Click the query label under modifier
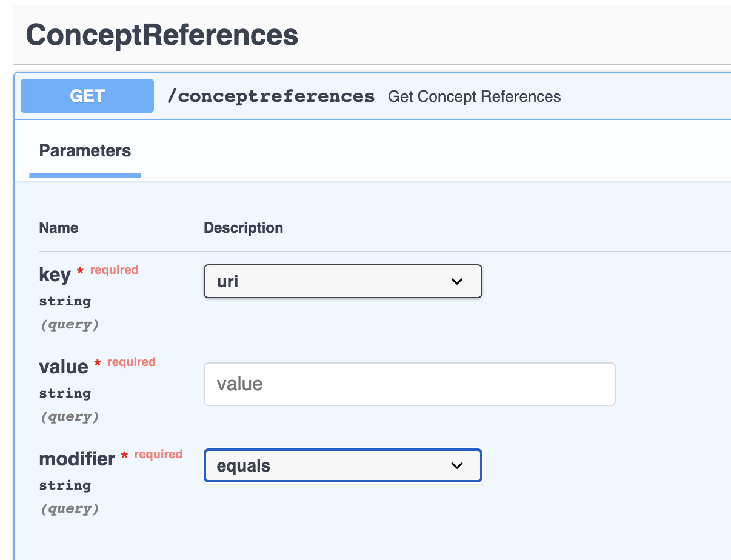 tap(68, 508)
